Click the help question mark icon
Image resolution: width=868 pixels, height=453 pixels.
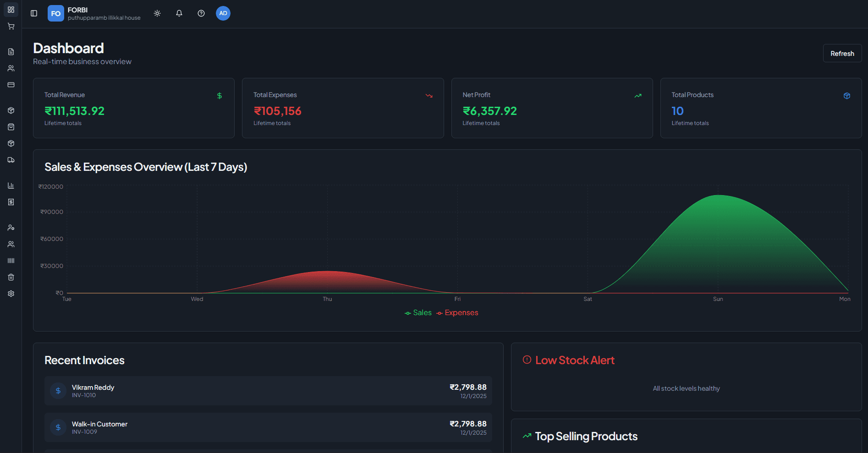201,13
